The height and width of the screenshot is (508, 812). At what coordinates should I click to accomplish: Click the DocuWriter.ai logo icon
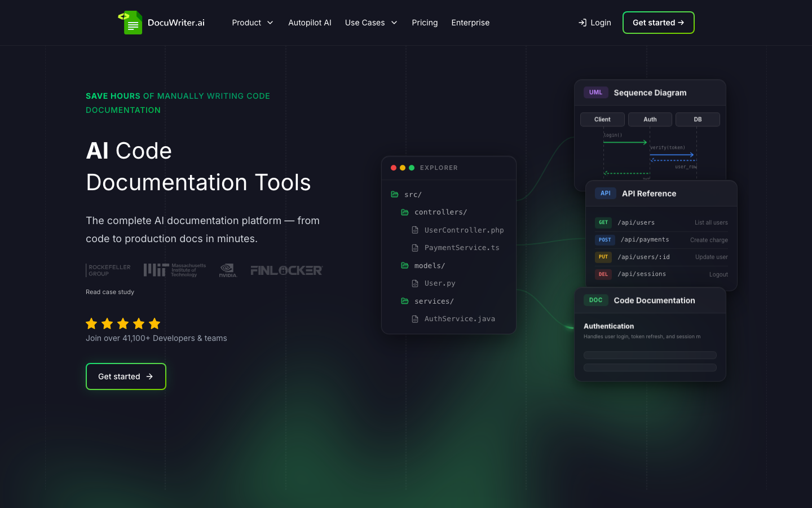(x=130, y=23)
